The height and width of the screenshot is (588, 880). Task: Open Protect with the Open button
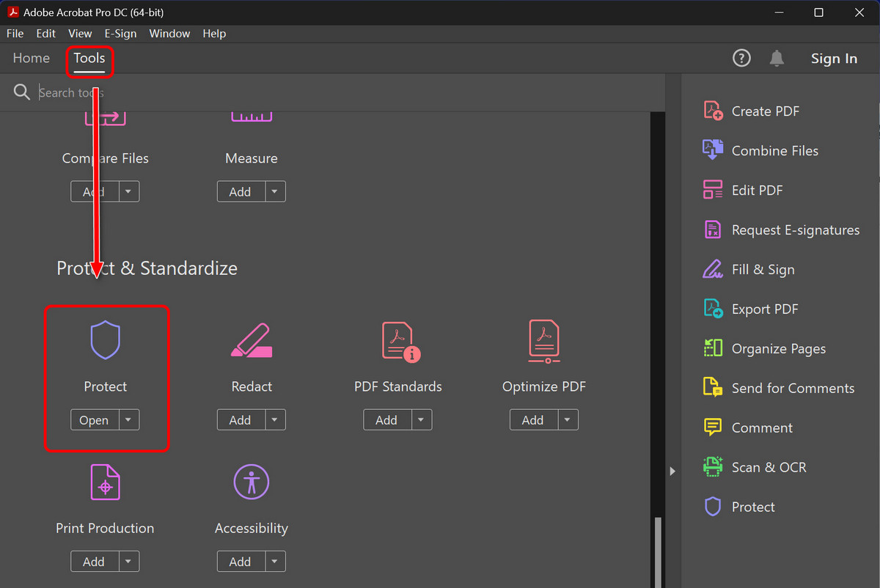click(x=94, y=419)
